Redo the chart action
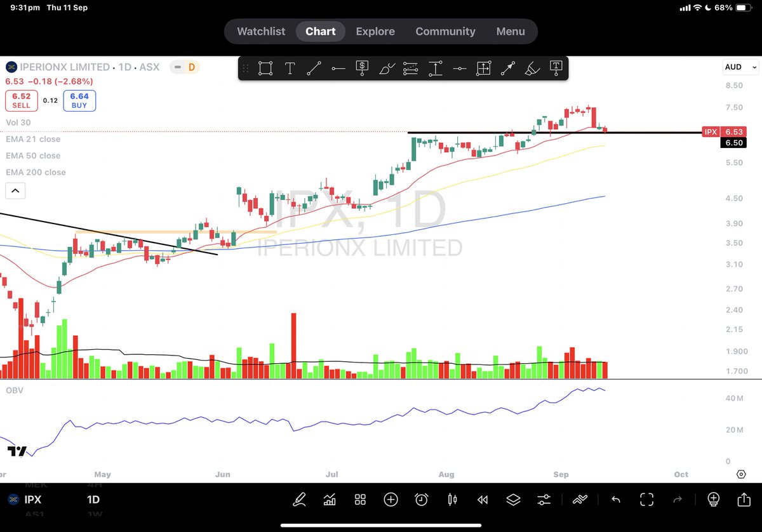 tap(678, 500)
